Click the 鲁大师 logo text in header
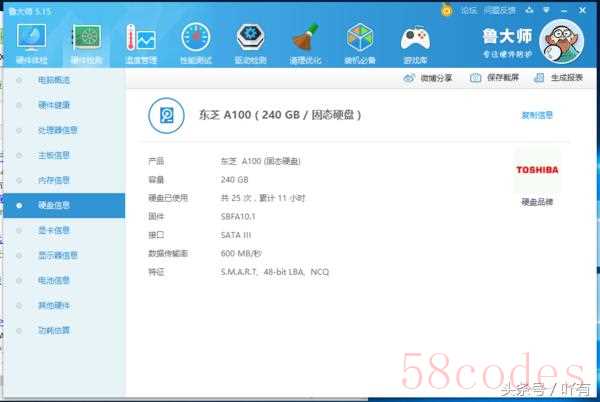The image size is (600, 402). [507, 37]
